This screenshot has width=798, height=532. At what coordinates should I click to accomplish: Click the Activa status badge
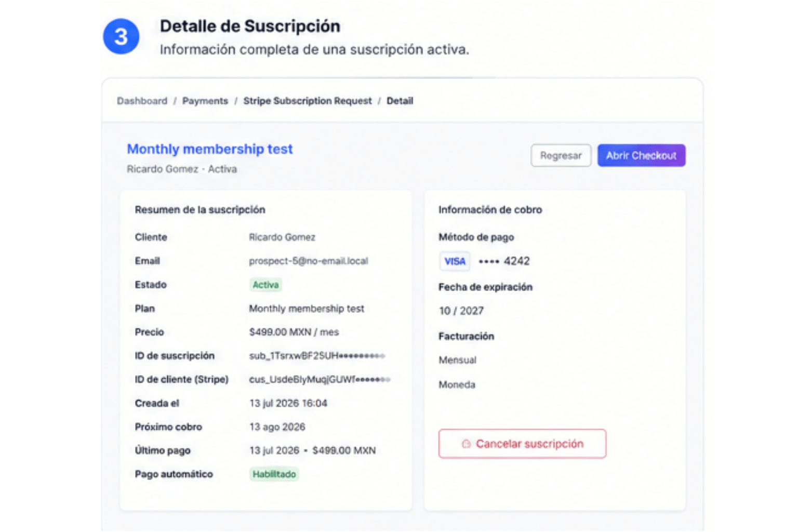coord(265,285)
